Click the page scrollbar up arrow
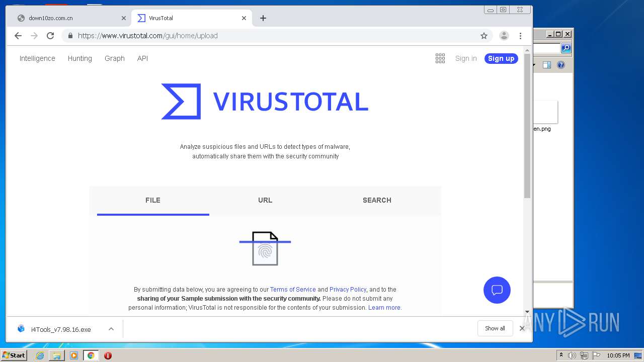 point(527,50)
